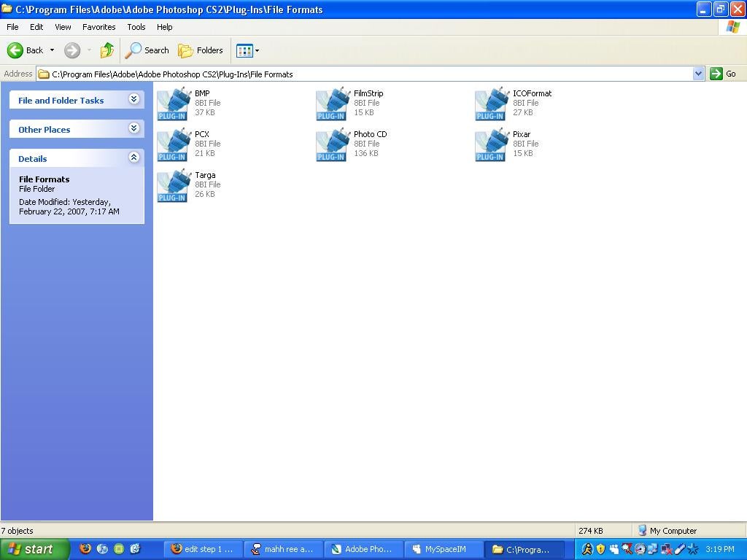Open the Tools menu
Viewport: 747px width, 560px height.
click(136, 27)
